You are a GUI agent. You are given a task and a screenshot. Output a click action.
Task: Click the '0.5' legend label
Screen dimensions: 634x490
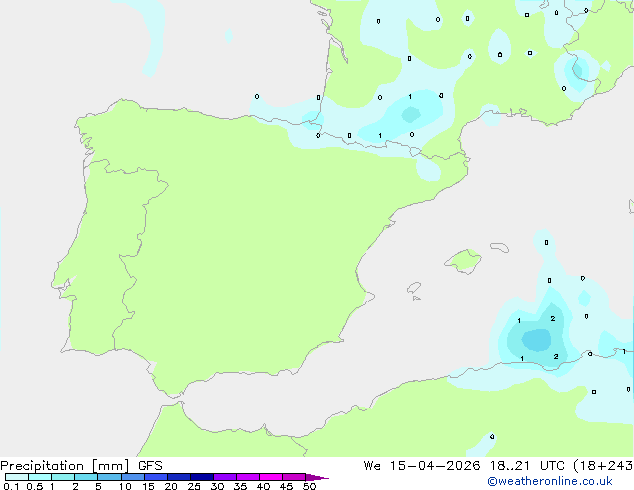[35, 486]
